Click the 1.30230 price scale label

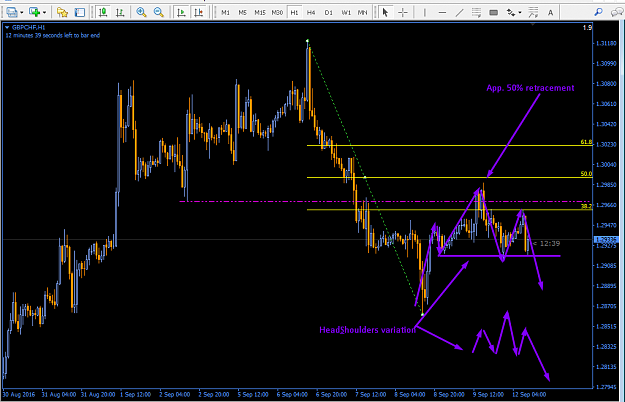coord(606,145)
